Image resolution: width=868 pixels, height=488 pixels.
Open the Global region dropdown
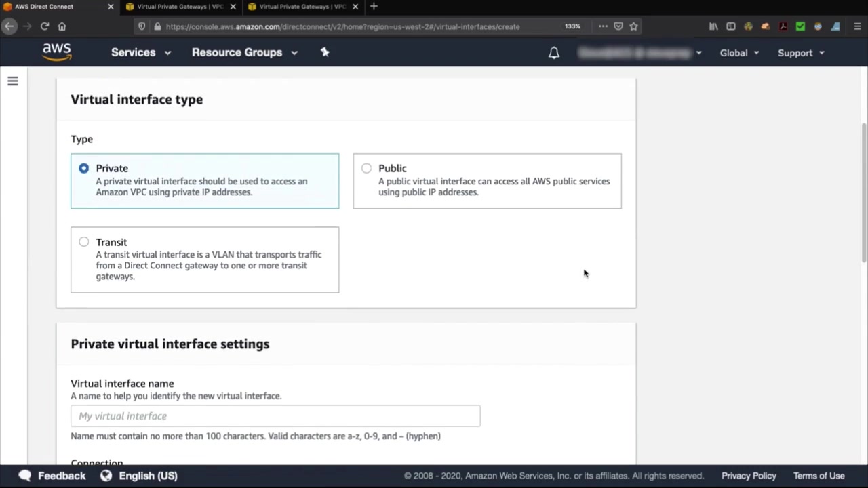coord(739,53)
